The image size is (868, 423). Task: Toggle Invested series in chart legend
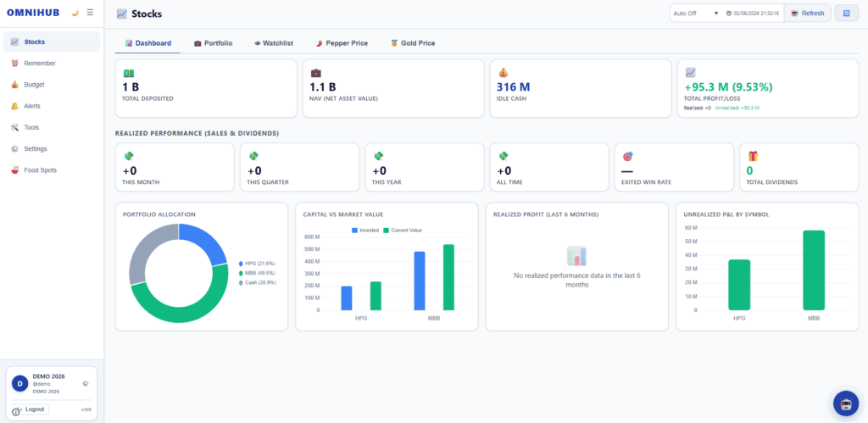[364, 231]
